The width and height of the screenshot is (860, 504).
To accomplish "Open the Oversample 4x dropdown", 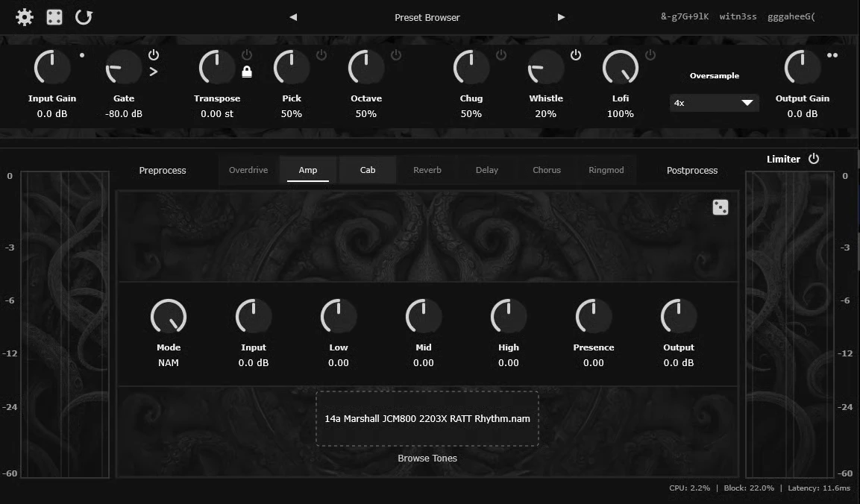I will 714,103.
